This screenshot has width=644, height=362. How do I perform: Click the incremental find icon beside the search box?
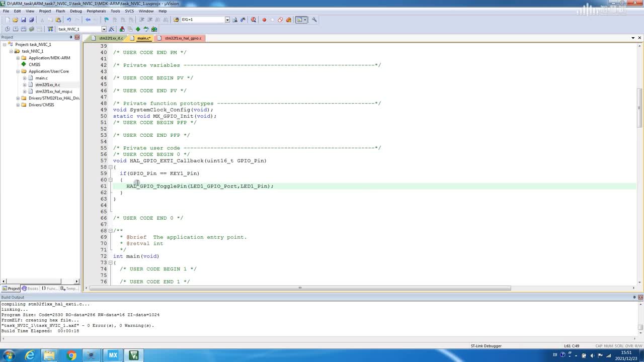243,20
